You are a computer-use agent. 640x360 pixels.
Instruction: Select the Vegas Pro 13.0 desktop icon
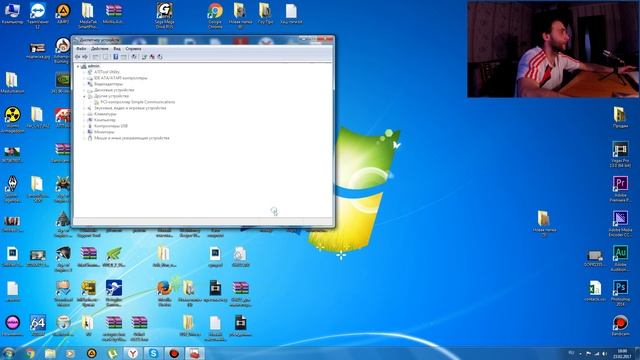(x=620, y=154)
